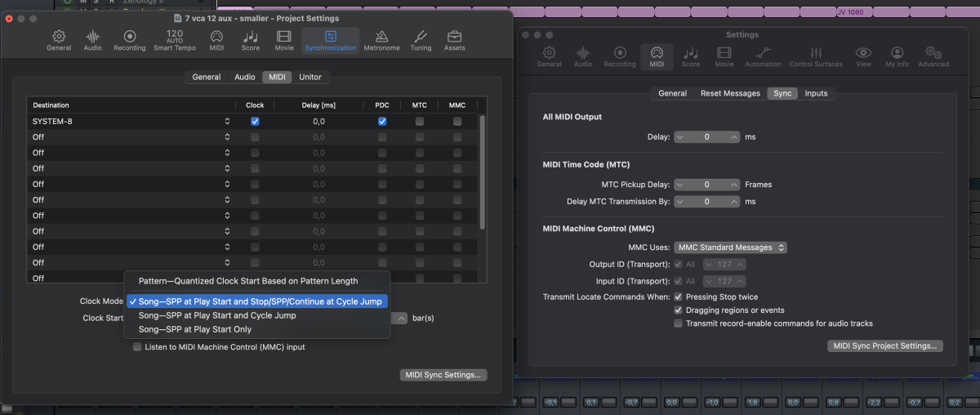
Task: Enable Listen to MIDI Machine Control input
Action: pos(137,347)
